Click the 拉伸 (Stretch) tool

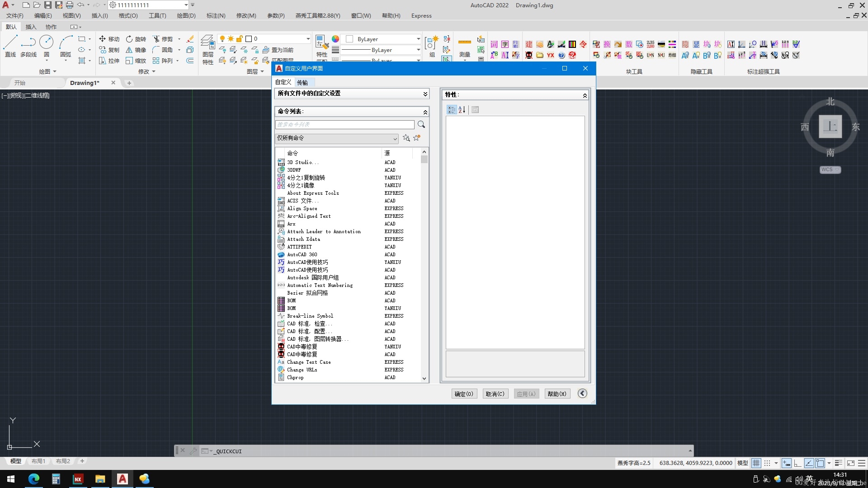109,61
